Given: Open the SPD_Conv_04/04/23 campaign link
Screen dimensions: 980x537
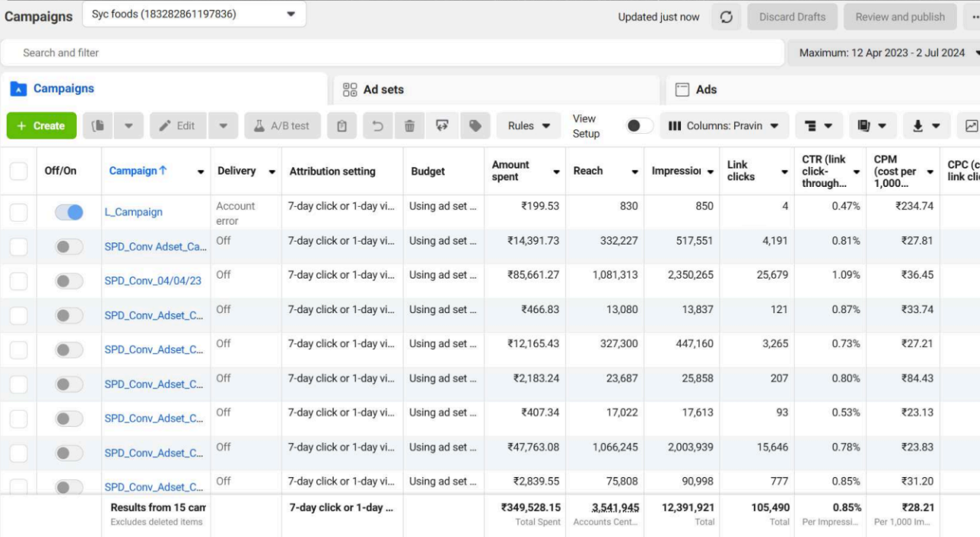Looking at the screenshot, I should (x=153, y=281).
